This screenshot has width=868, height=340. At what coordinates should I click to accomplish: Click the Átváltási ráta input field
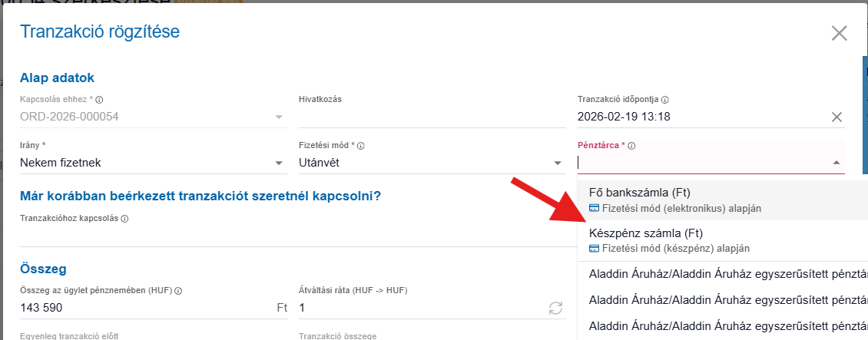[x=419, y=308]
